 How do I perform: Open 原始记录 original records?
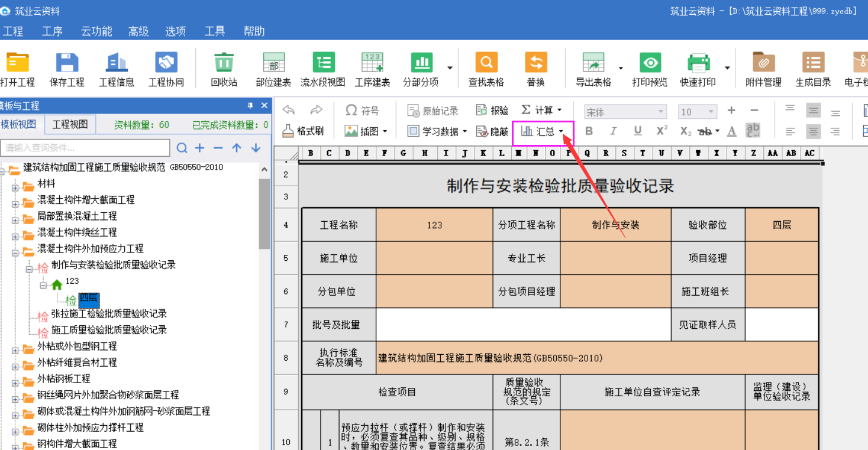(x=433, y=111)
